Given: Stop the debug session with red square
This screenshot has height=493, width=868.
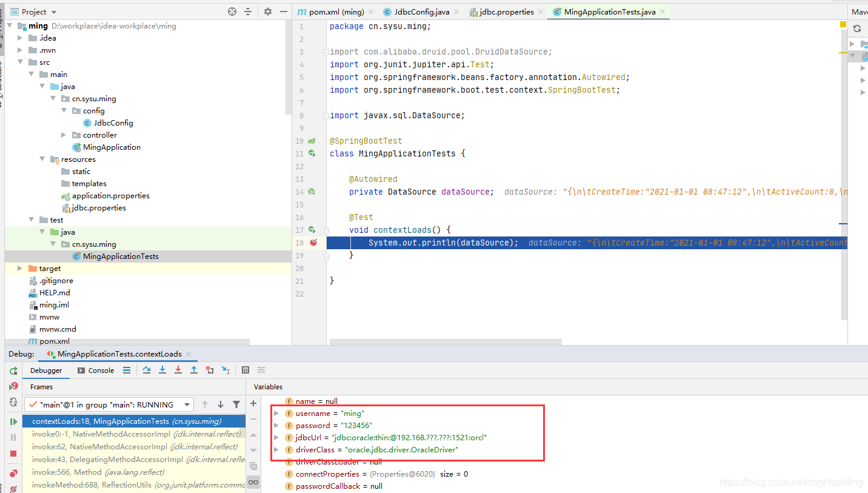Looking at the screenshot, I should [x=13, y=454].
